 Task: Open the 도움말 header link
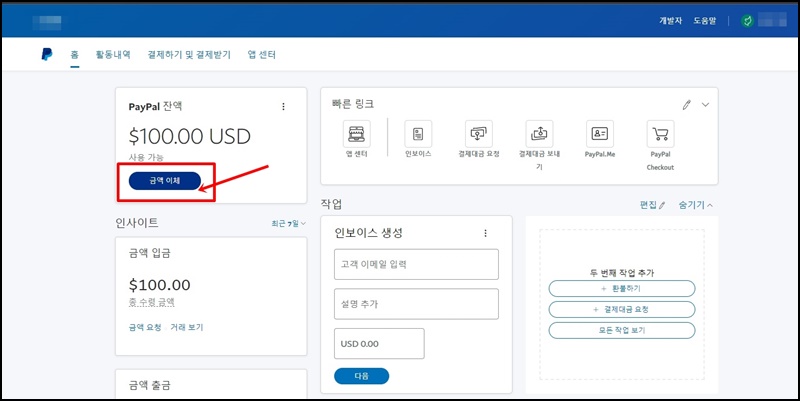pyautogui.click(x=705, y=21)
